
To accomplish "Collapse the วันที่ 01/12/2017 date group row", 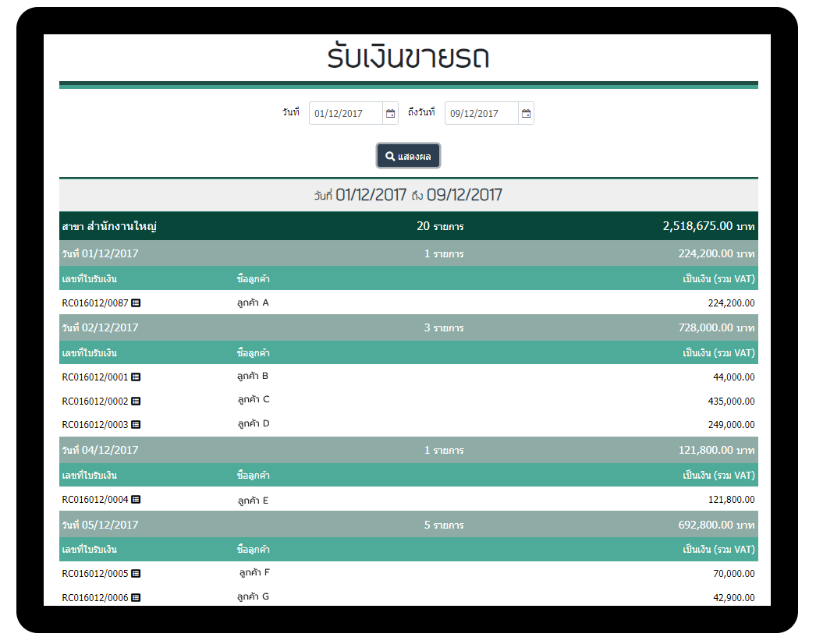I will [408, 253].
